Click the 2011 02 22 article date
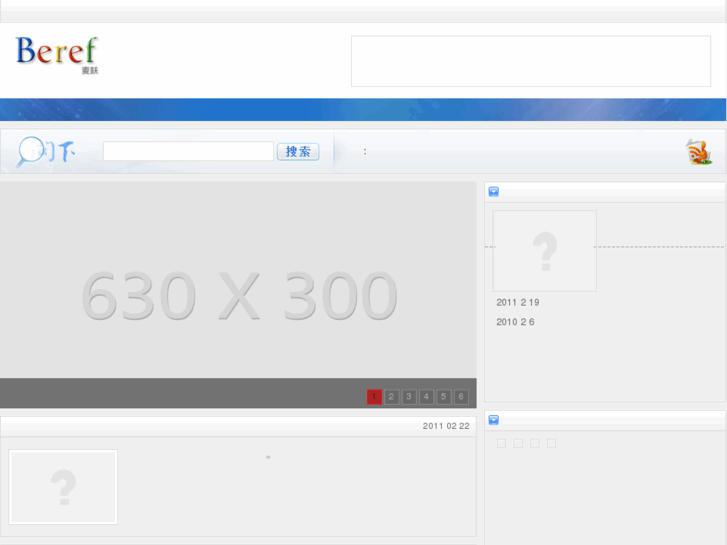The height and width of the screenshot is (545, 727). [x=446, y=426]
